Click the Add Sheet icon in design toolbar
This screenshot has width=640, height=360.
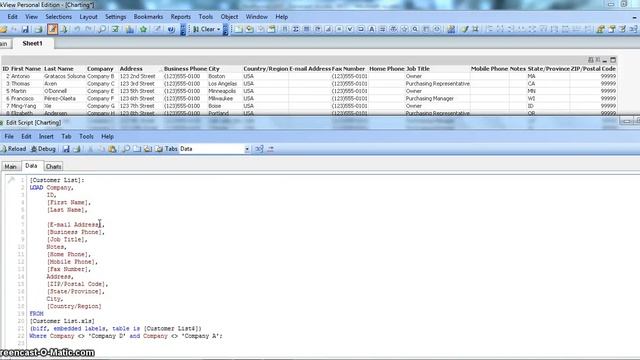click(x=238, y=29)
